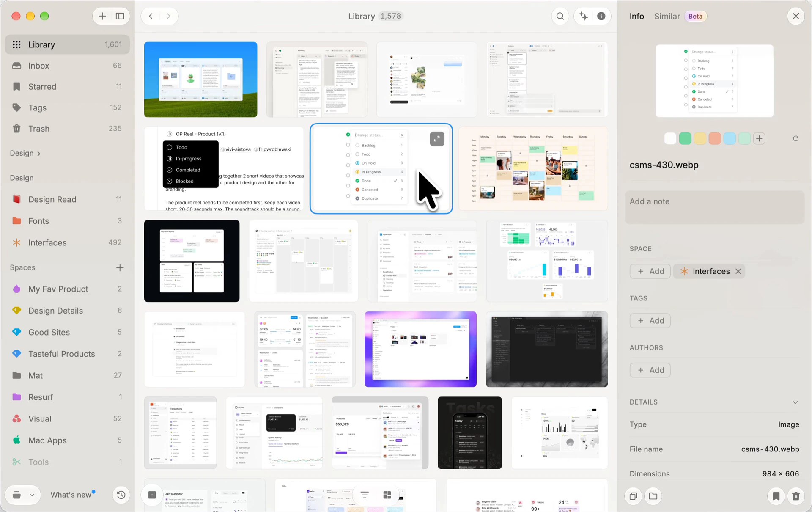This screenshot has width=812, height=512.
Task: Add a space with Add button
Action: point(650,271)
